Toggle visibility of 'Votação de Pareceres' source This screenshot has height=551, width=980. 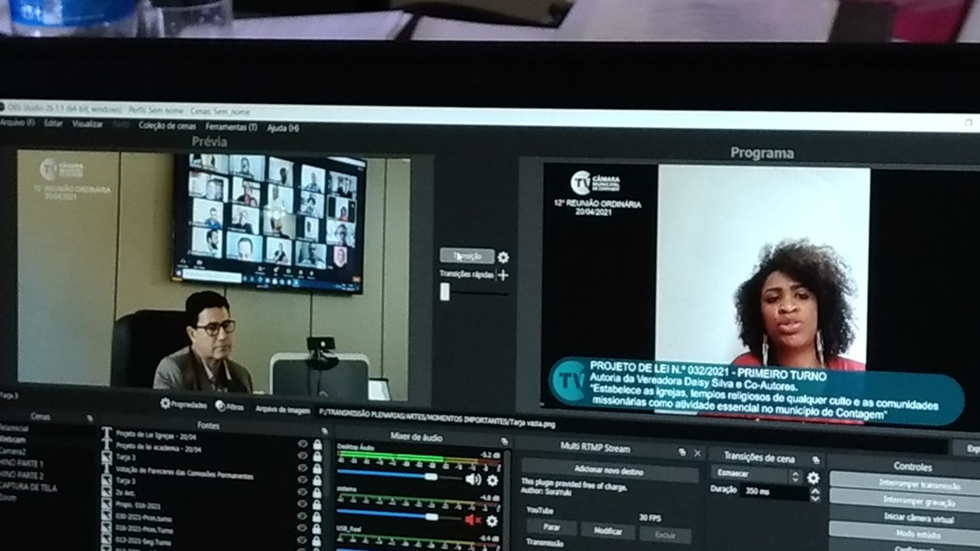click(302, 480)
